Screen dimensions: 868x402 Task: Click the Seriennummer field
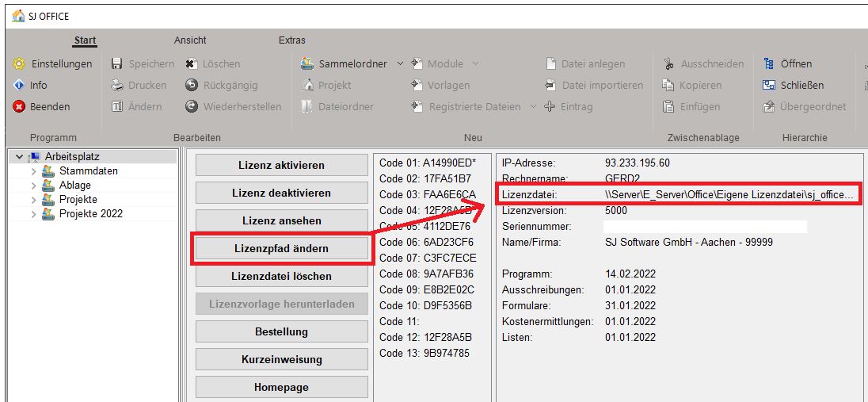(x=705, y=227)
